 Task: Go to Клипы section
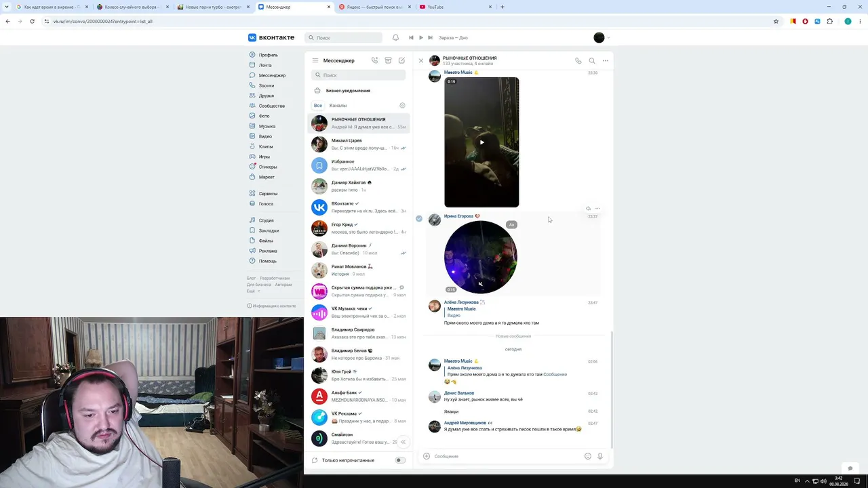coord(266,146)
